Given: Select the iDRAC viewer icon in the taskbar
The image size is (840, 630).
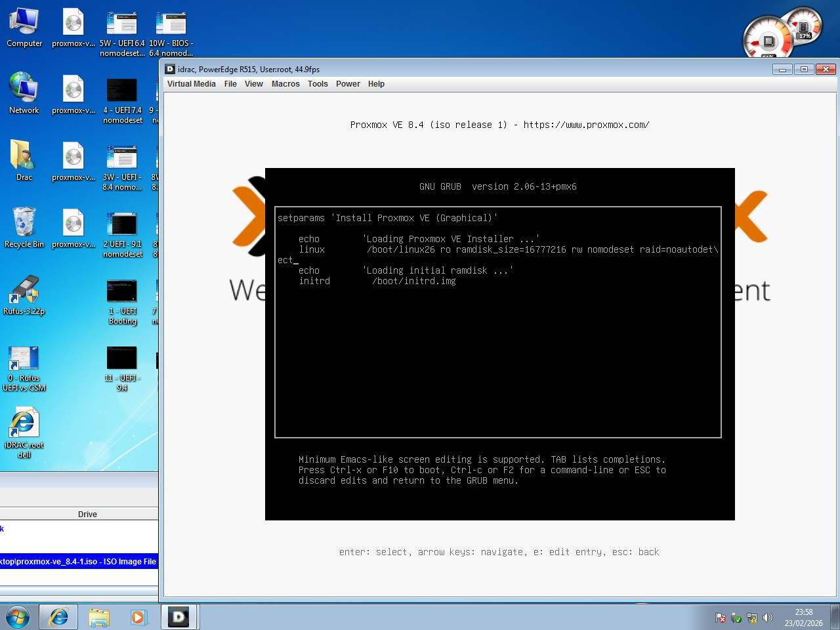Looking at the screenshot, I should 179,617.
